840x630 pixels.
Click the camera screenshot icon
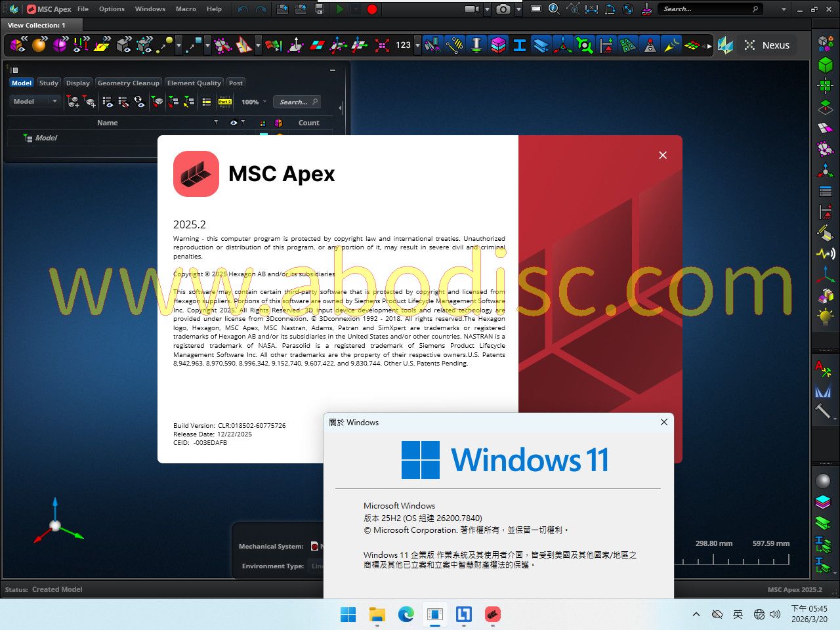pos(503,9)
